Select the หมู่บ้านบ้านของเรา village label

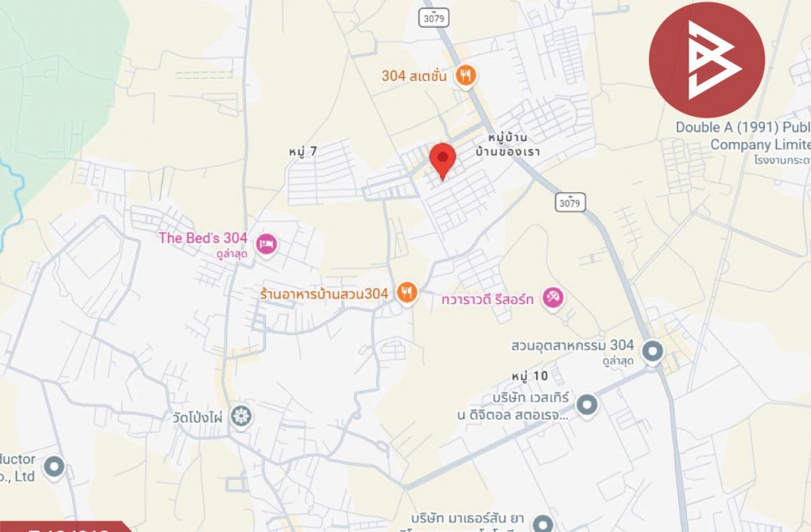[508, 144]
